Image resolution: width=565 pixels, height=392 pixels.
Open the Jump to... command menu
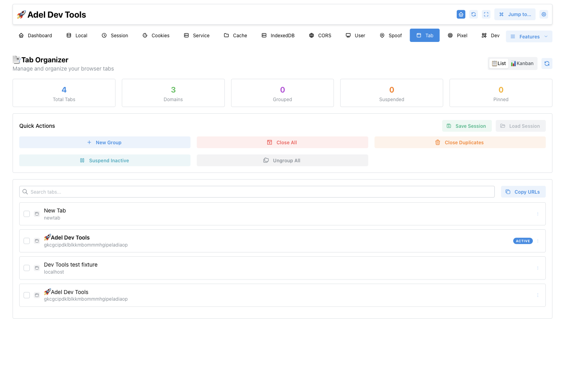tap(515, 15)
